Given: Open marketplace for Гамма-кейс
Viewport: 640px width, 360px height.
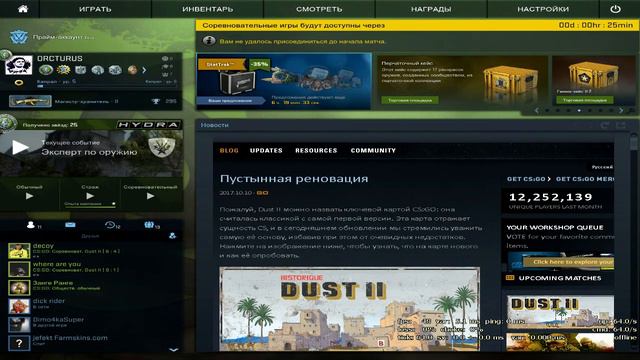Looking at the screenshot, I should pyautogui.click(x=584, y=100).
